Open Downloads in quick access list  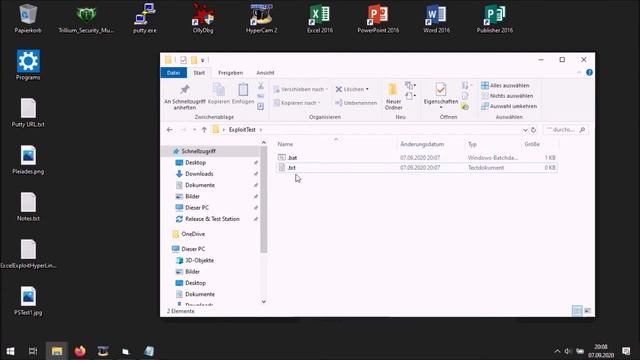pos(199,174)
